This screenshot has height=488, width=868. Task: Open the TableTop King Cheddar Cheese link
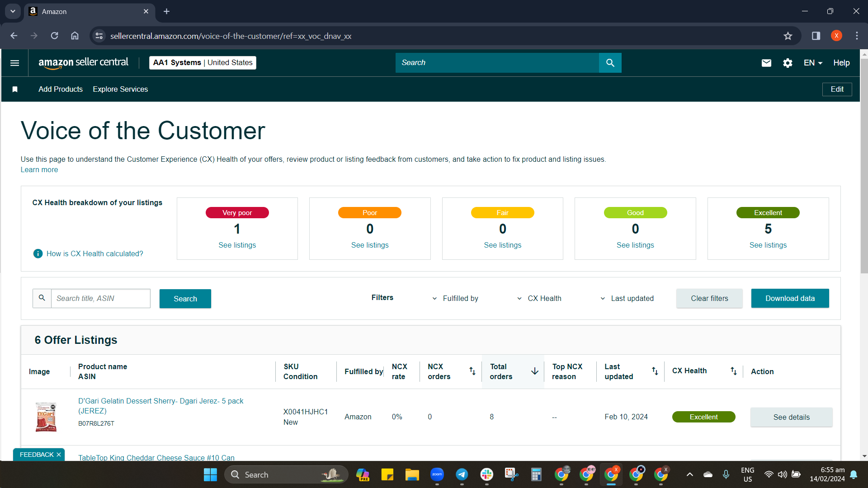[x=156, y=457]
